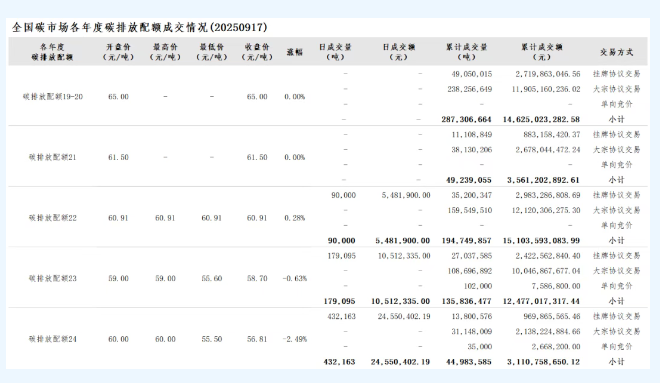
Task: Select the 收盘价(元/吨) column header
Action: [x=257, y=52]
